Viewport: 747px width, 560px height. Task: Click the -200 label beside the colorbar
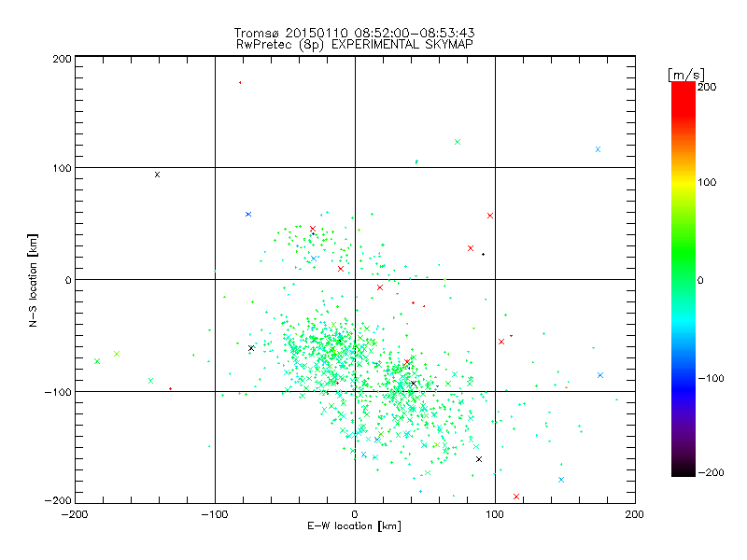pos(711,472)
